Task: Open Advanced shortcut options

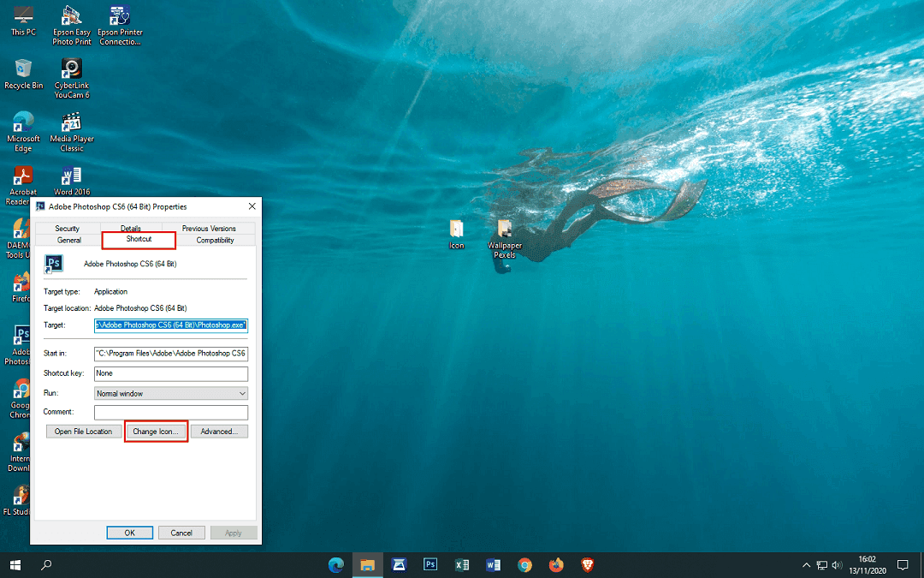Action: pos(219,432)
